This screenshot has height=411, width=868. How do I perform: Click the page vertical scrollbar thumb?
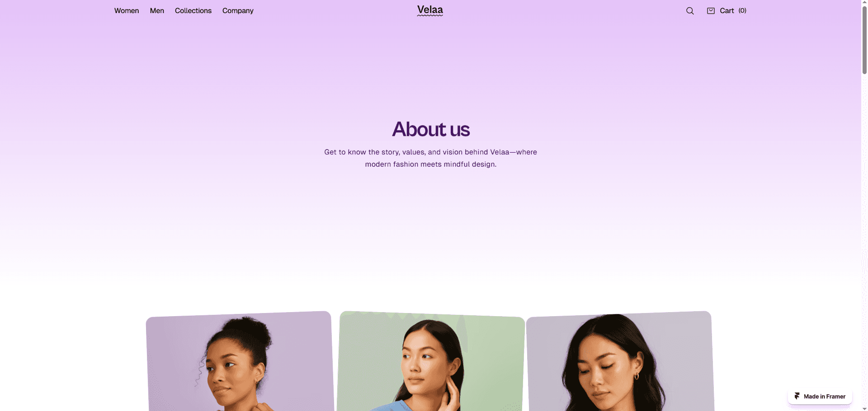[864, 40]
